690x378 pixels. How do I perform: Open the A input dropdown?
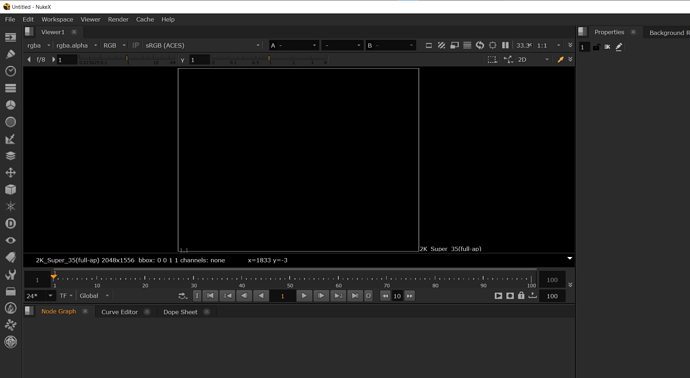293,45
